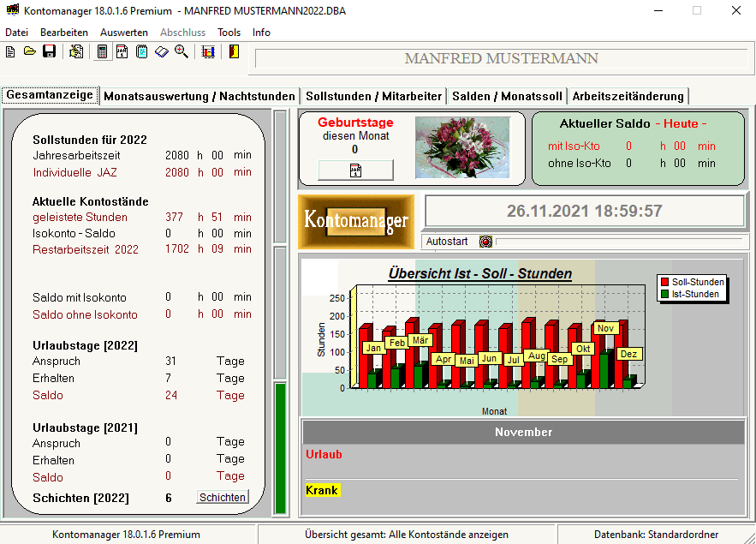Click the Mär label in the chart

click(420, 340)
